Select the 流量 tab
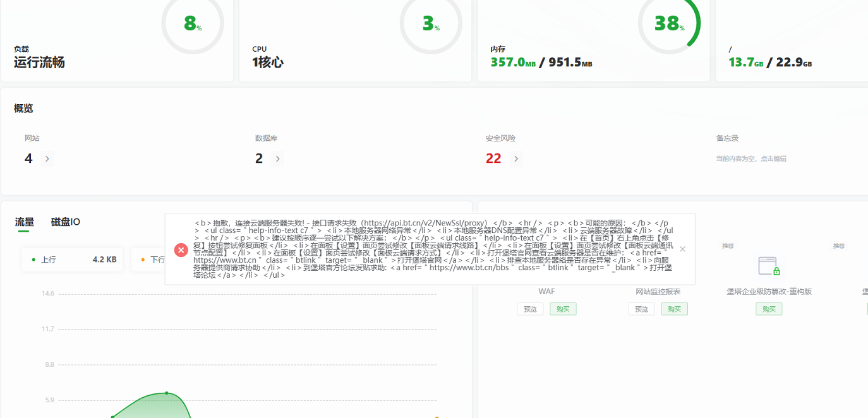Viewport: 868px width, 418px height. pos(24,222)
